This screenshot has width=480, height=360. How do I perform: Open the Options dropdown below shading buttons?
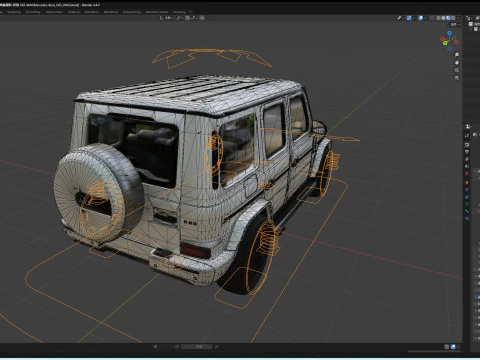click(x=456, y=24)
